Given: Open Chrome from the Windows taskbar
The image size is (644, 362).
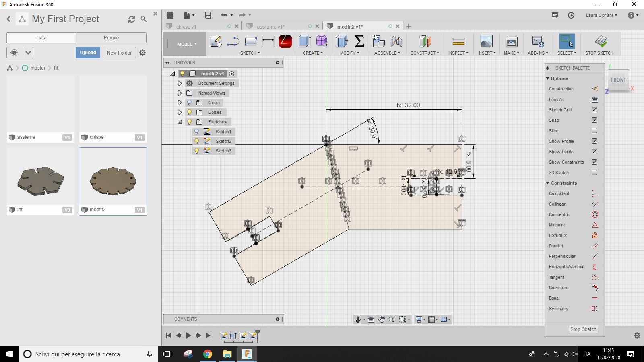Looking at the screenshot, I should 207,354.
